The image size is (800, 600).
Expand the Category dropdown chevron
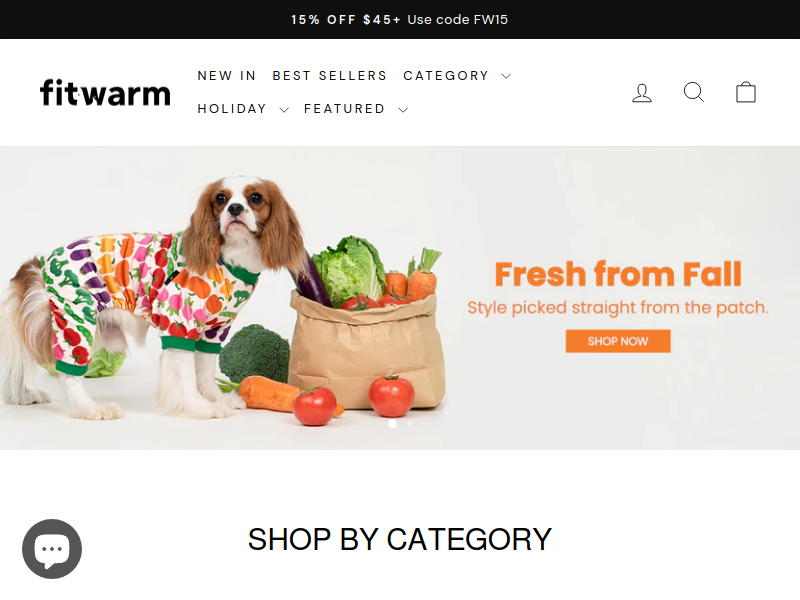tap(506, 76)
